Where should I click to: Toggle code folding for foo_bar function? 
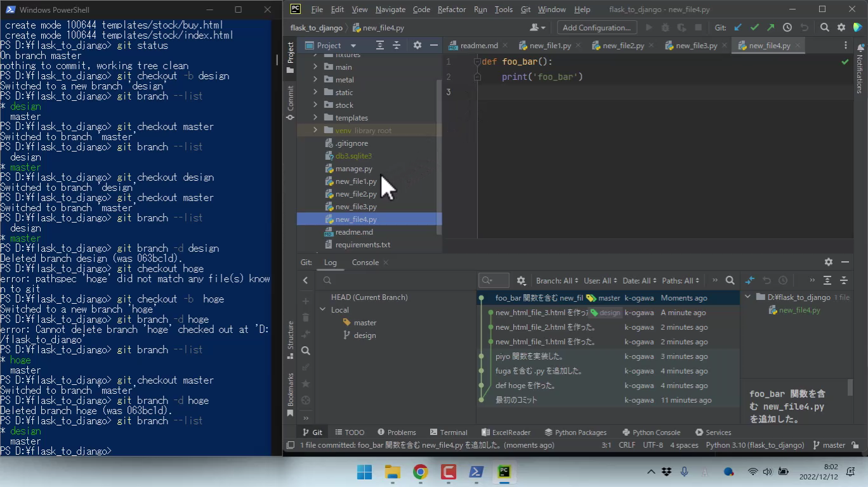tap(477, 62)
